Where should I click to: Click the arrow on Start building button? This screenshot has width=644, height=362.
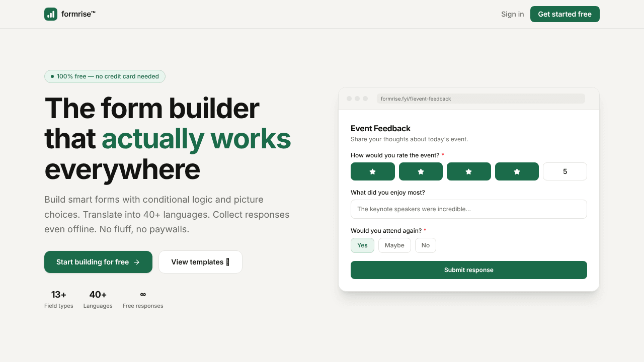pyautogui.click(x=137, y=262)
